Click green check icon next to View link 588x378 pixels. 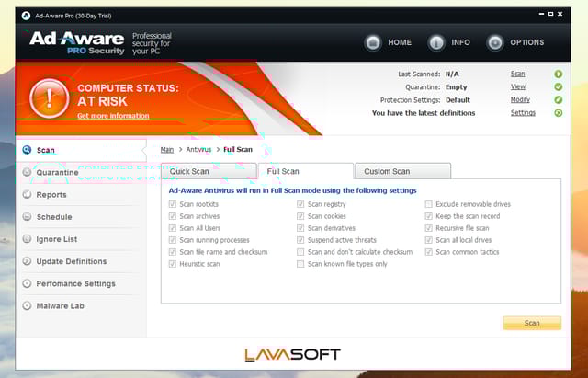point(559,86)
